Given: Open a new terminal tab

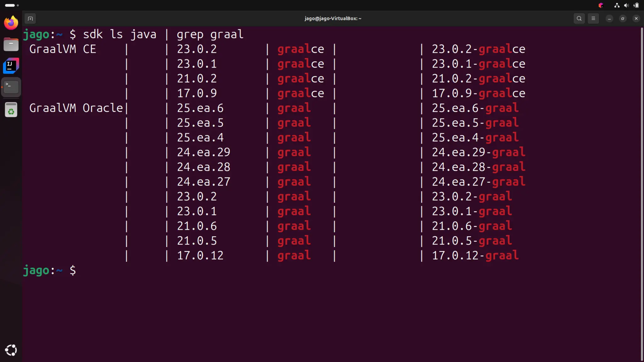Looking at the screenshot, I should [30, 19].
